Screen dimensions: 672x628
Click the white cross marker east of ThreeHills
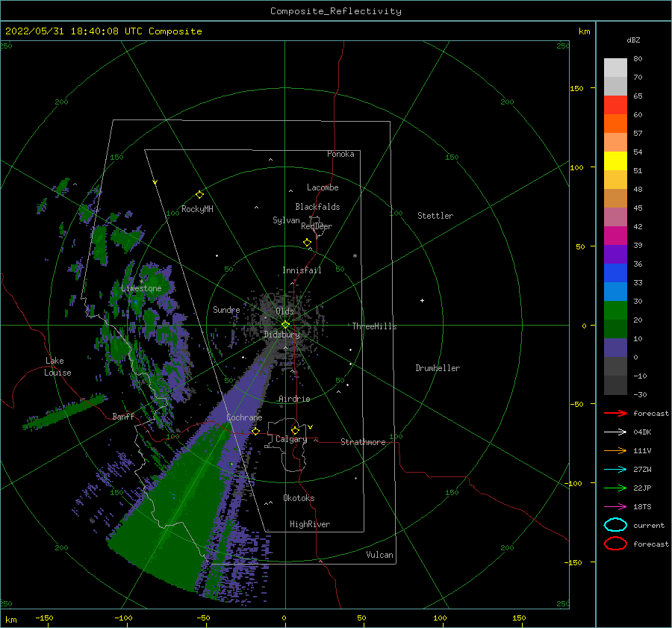[422, 300]
